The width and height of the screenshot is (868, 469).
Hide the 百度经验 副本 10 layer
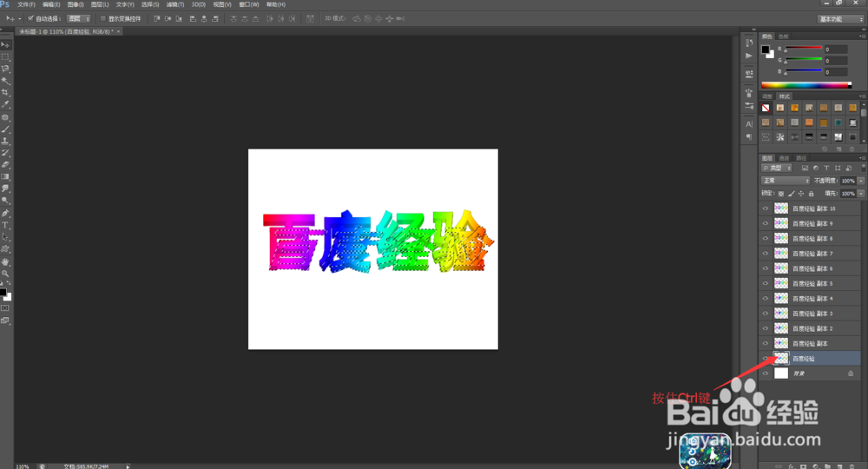pos(766,208)
